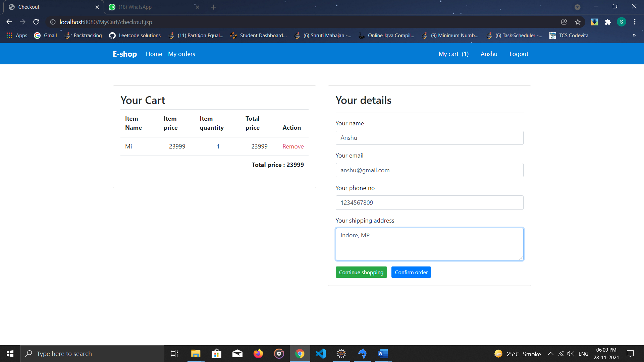Open the Extensions puzzle icon
Image resolution: width=644 pixels, height=362 pixels.
point(608,22)
